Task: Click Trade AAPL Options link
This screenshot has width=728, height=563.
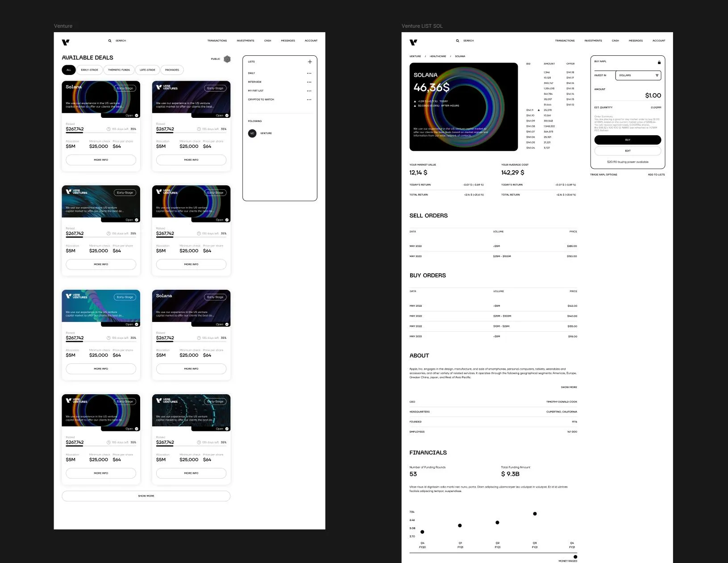Action: pyautogui.click(x=603, y=175)
